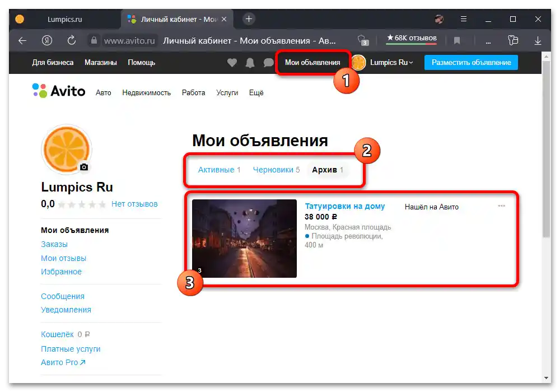The height and width of the screenshot is (392, 560).
Task: Bookmark this page with the bookmark icon
Action: click(457, 41)
